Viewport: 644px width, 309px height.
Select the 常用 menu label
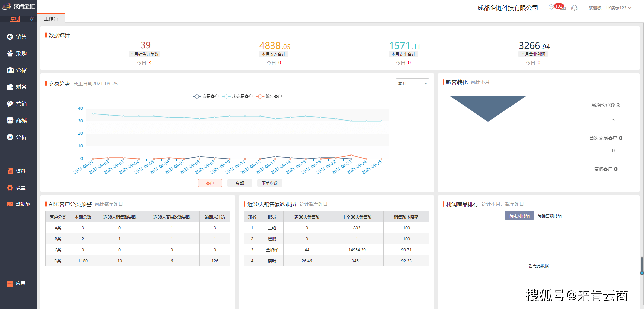pos(15,19)
